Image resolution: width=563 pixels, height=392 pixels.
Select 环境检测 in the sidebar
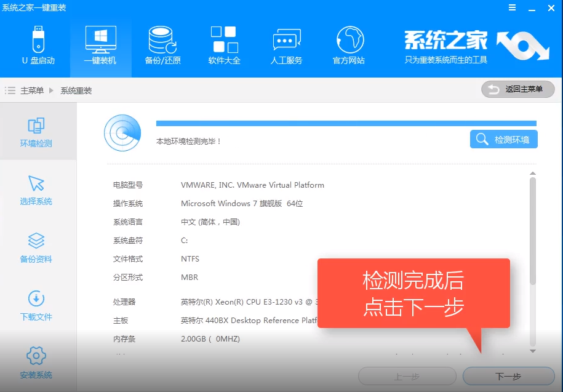pos(37,131)
